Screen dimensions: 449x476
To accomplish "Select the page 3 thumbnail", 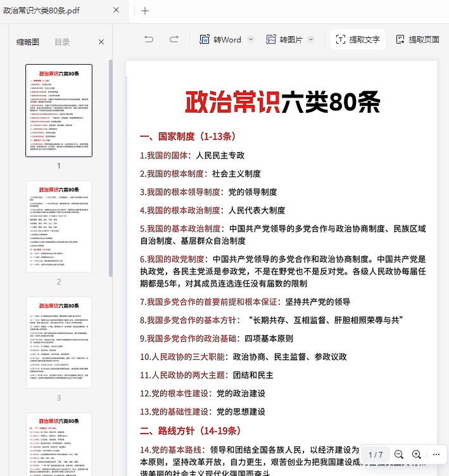I will click(59, 342).
